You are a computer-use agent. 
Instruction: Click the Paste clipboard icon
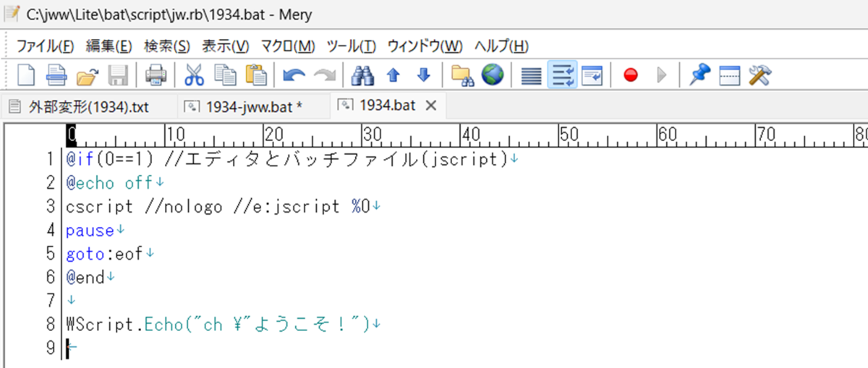(x=256, y=75)
